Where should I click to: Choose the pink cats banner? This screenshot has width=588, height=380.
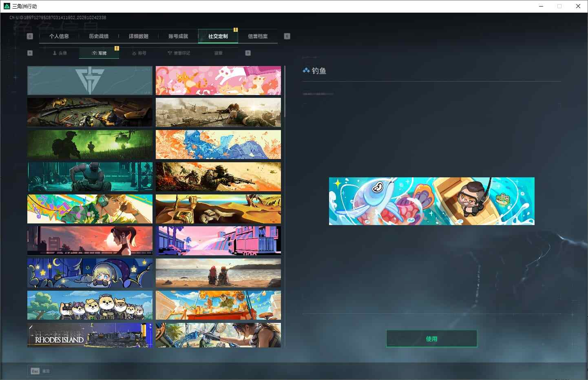pyautogui.click(x=218, y=80)
